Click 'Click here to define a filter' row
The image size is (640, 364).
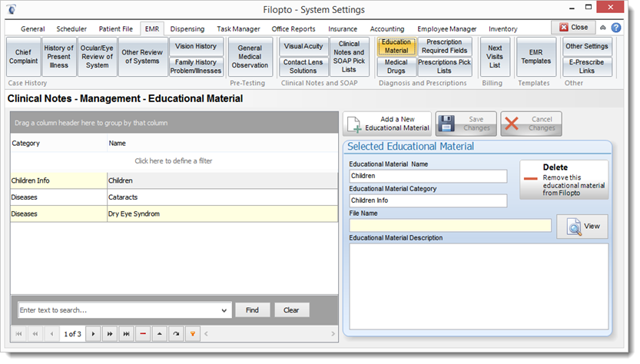[x=174, y=161]
